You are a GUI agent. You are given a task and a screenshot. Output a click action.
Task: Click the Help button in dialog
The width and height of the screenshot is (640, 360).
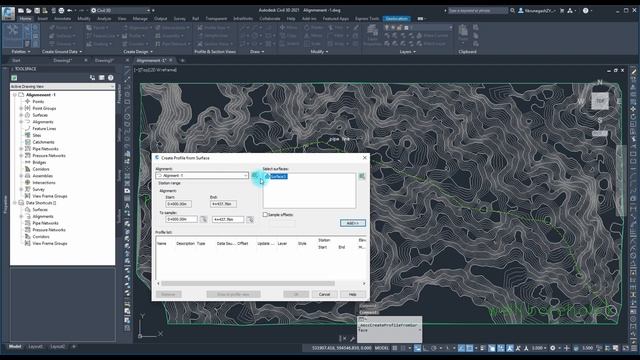tap(352, 294)
